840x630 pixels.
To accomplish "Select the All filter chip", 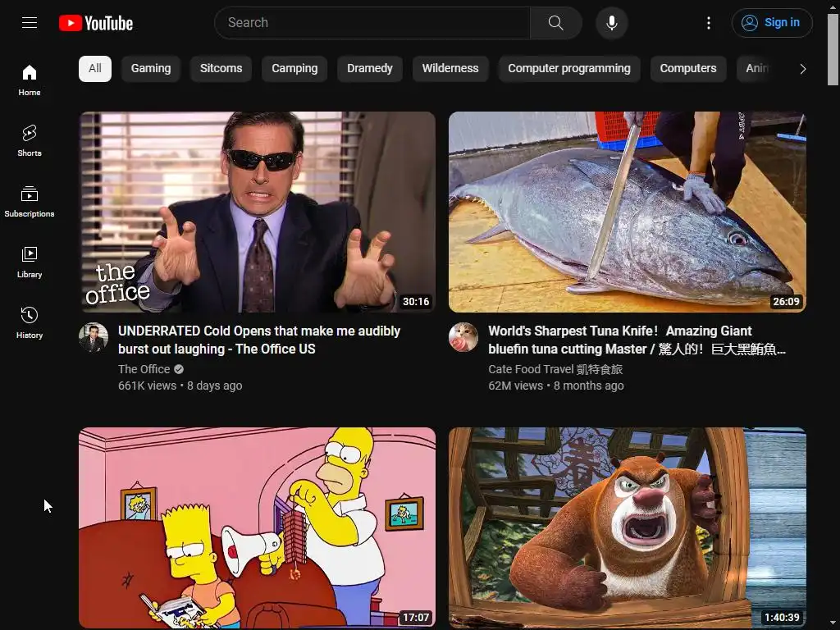I will [95, 69].
